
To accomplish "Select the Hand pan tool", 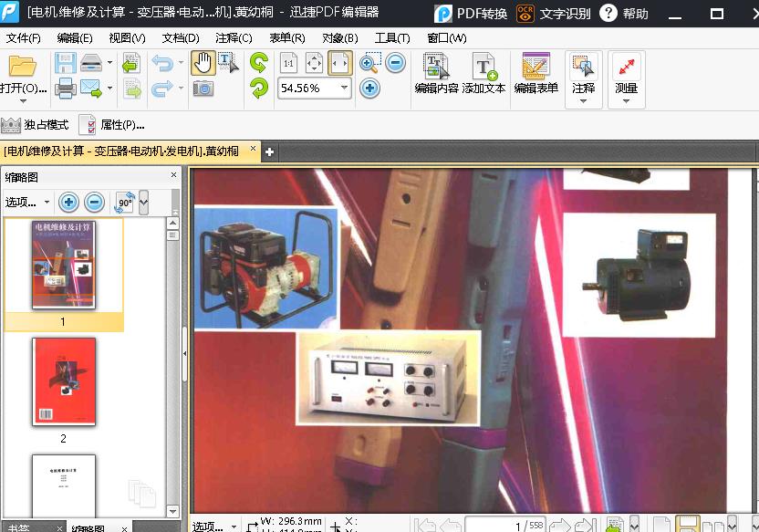I will point(202,63).
